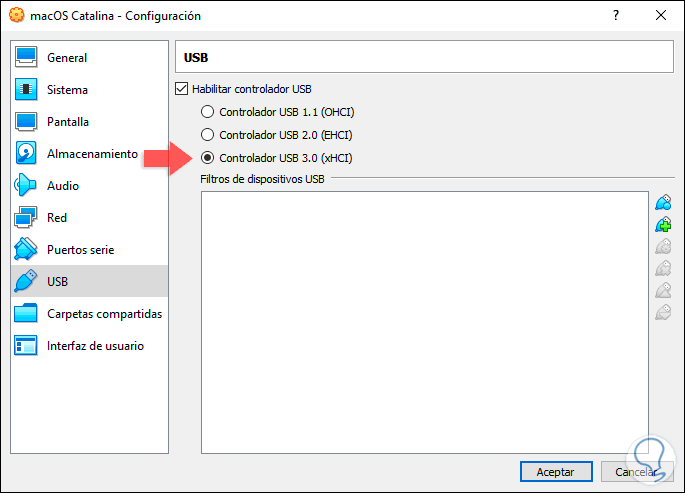The width and height of the screenshot is (685, 493).
Task: Open the Audio settings section
Action: click(x=63, y=186)
